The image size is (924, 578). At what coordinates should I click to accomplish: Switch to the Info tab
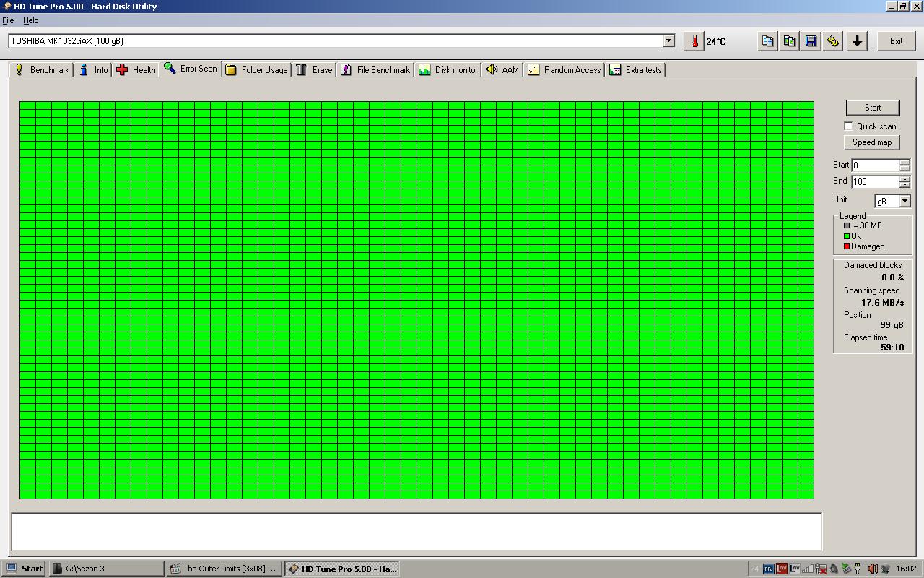tap(93, 69)
